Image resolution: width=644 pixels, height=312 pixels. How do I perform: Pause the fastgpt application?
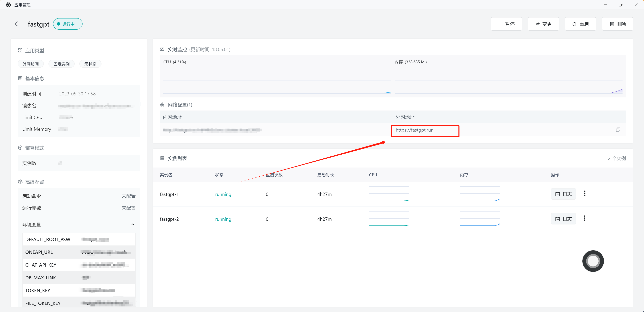(506, 24)
